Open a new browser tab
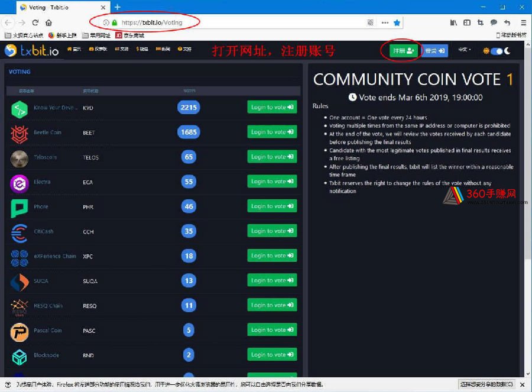 [118, 7]
